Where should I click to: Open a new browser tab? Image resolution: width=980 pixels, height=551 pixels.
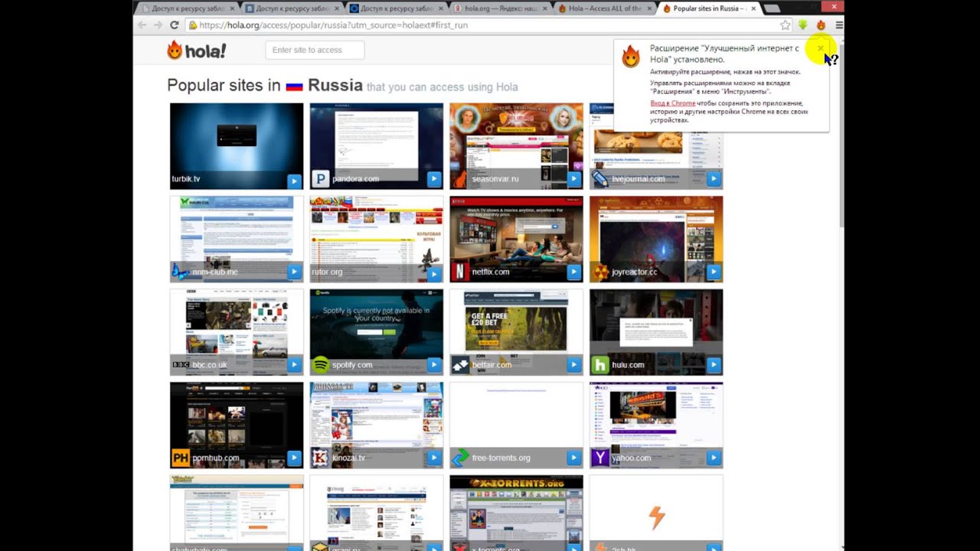[x=773, y=8]
